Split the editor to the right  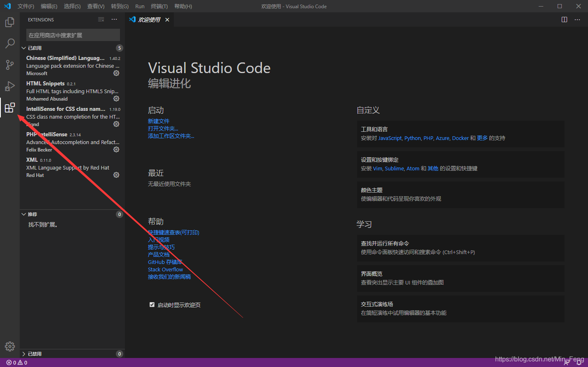[x=565, y=20]
